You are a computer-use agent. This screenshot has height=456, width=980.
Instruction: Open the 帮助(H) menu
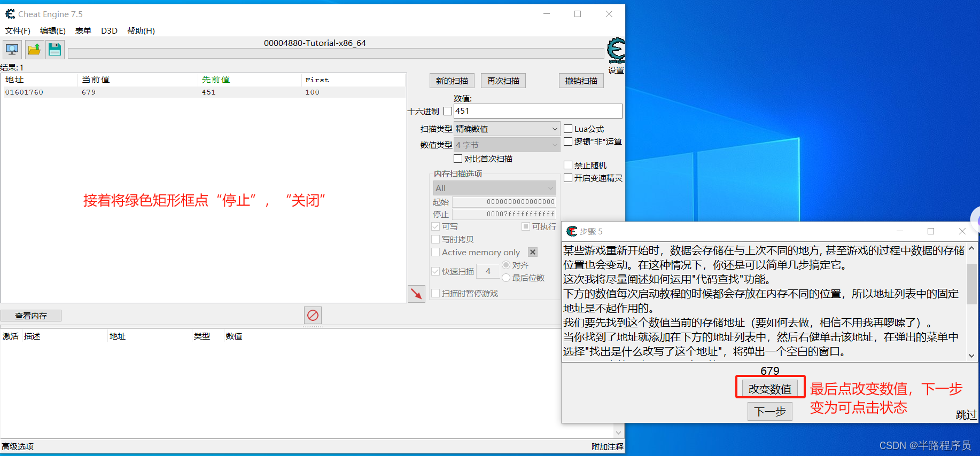pos(141,31)
